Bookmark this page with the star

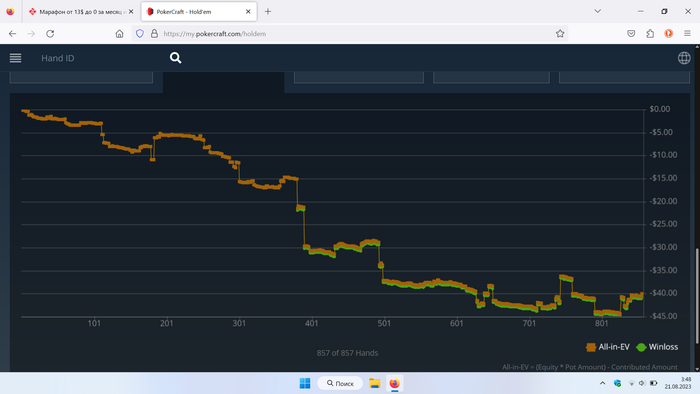tap(560, 33)
